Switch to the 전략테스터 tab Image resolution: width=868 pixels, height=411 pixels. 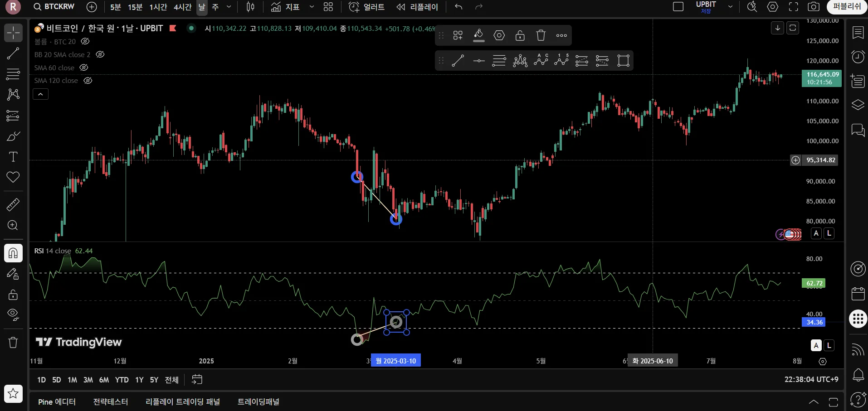(111, 402)
